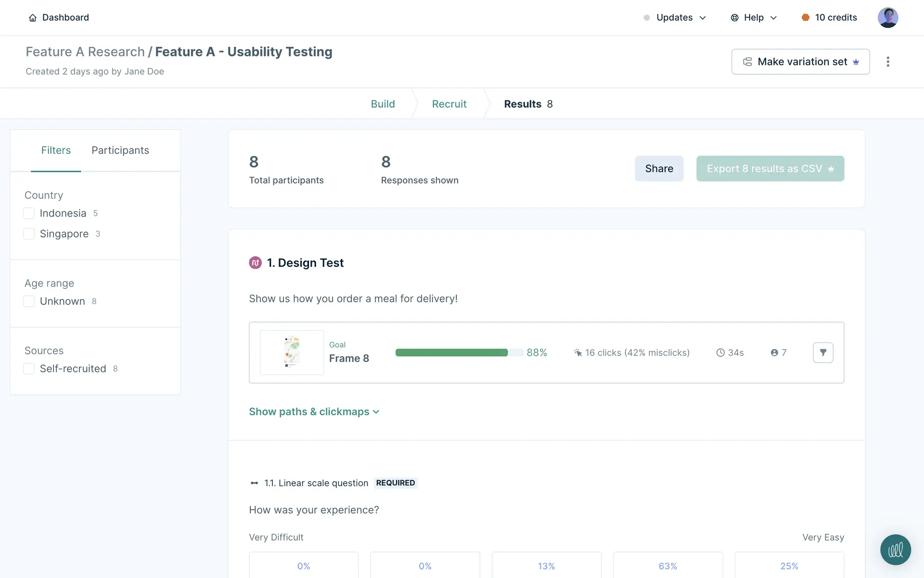This screenshot has height=578, width=924.
Task: Click the Share button
Action: pyautogui.click(x=659, y=169)
